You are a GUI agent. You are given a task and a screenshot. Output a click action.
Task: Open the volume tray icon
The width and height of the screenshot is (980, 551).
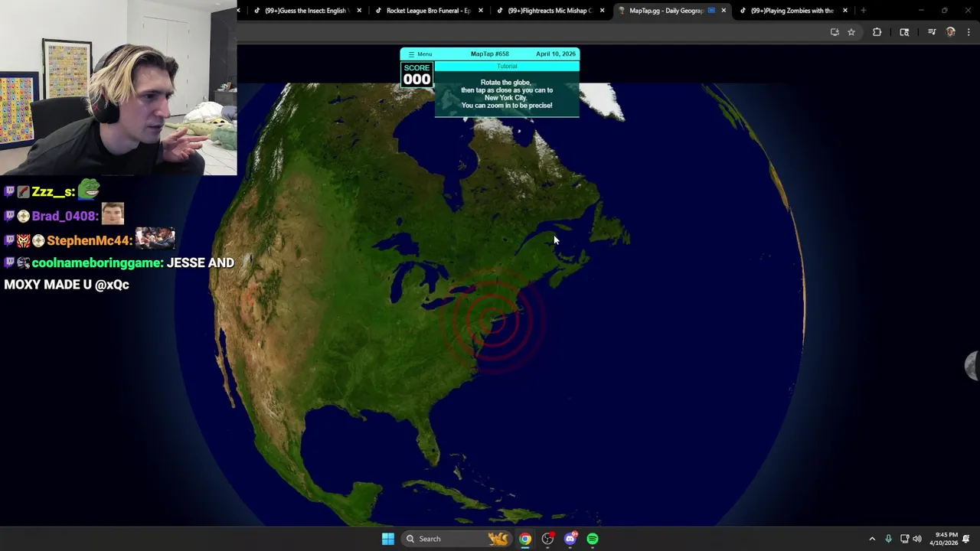pyautogui.click(x=917, y=539)
